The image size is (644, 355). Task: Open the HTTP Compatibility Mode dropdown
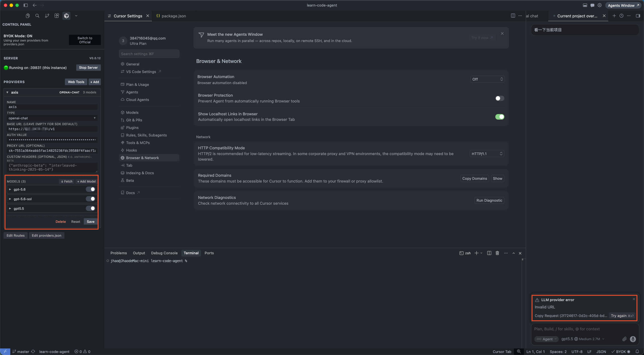[487, 154]
